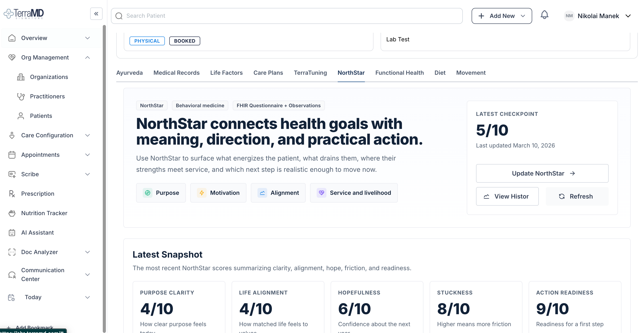This screenshot has width=644, height=333.
Task: Focus the Search Patient field
Action: click(x=286, y=16)
